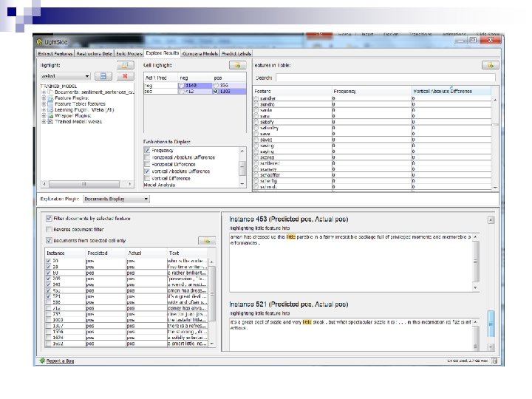
Task: Click the Documents icon in the model tree
Action: [50, 92]
